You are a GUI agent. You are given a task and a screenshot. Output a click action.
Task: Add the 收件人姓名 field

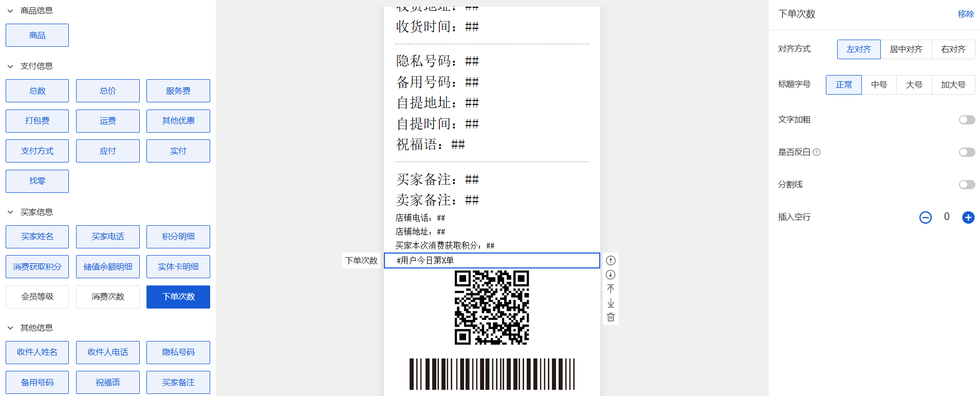(37, 352)
